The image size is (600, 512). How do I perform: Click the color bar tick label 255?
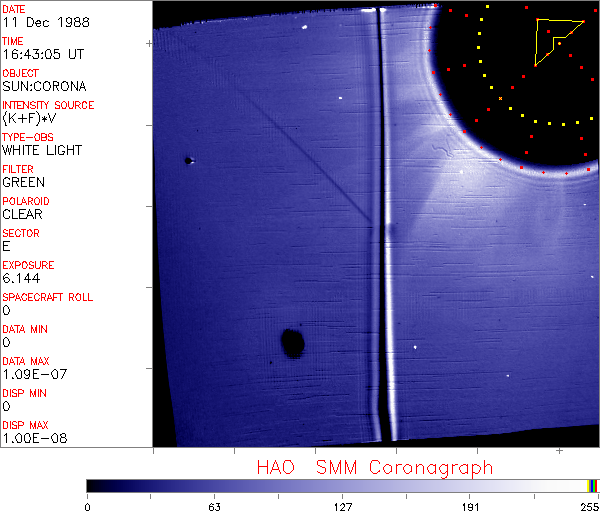(590, 507)
